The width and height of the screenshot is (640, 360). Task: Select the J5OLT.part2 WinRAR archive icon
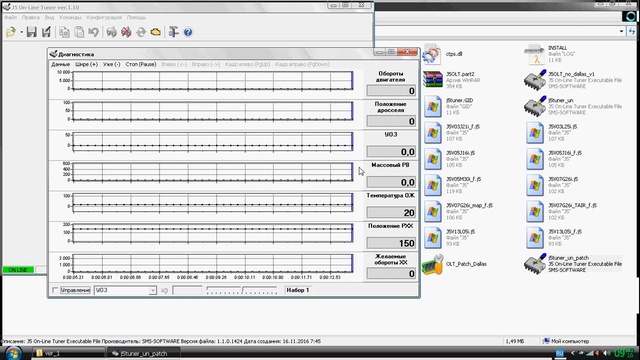(432, 80)
